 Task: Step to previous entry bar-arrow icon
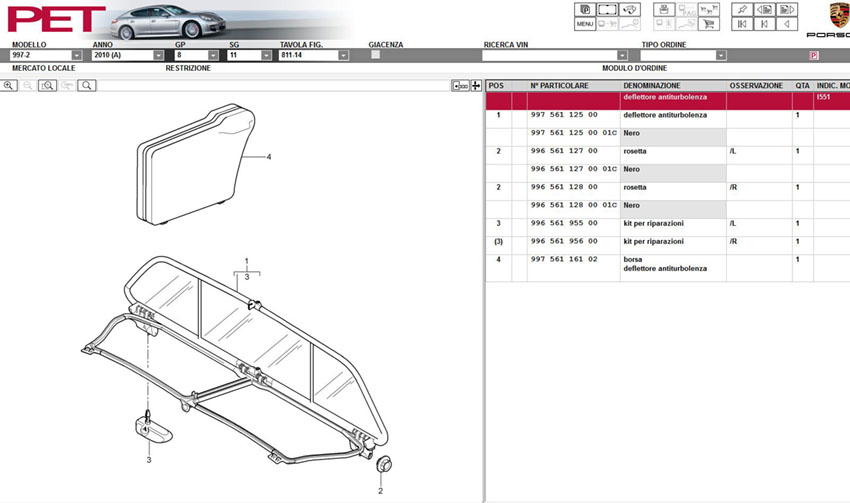tap(764, 24)
